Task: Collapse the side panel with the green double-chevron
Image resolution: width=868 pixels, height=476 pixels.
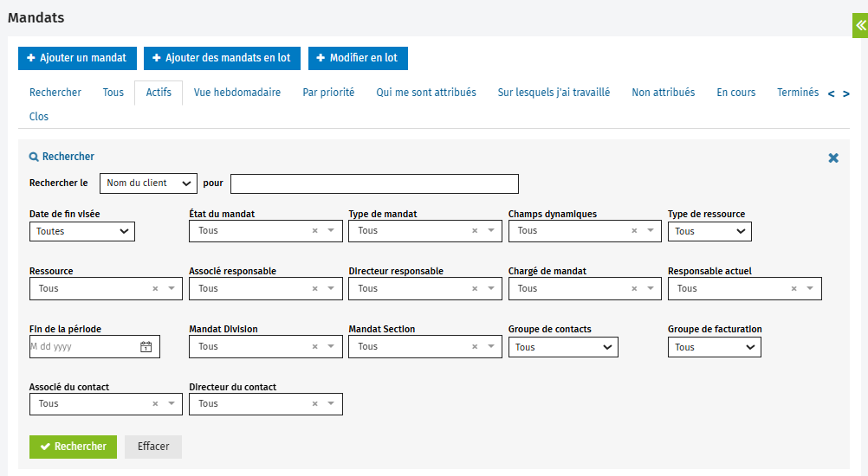Action: click(860, 25)
